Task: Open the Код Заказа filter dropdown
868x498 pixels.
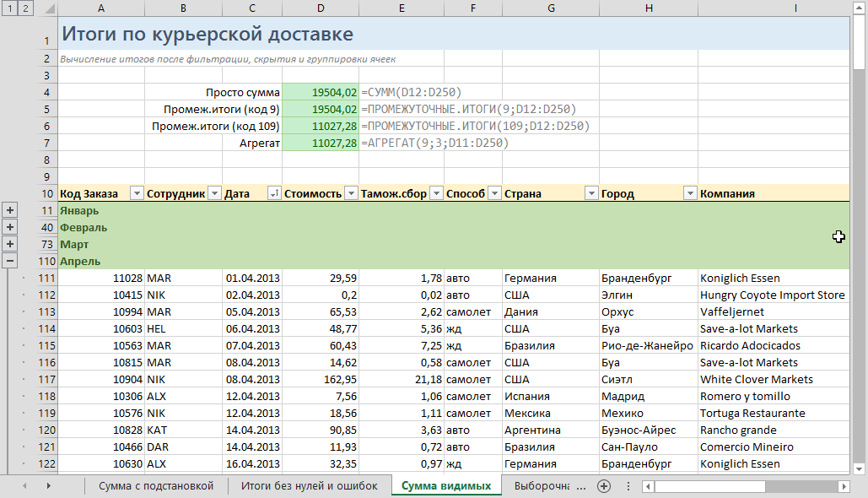Action: (x=137, y=193)
